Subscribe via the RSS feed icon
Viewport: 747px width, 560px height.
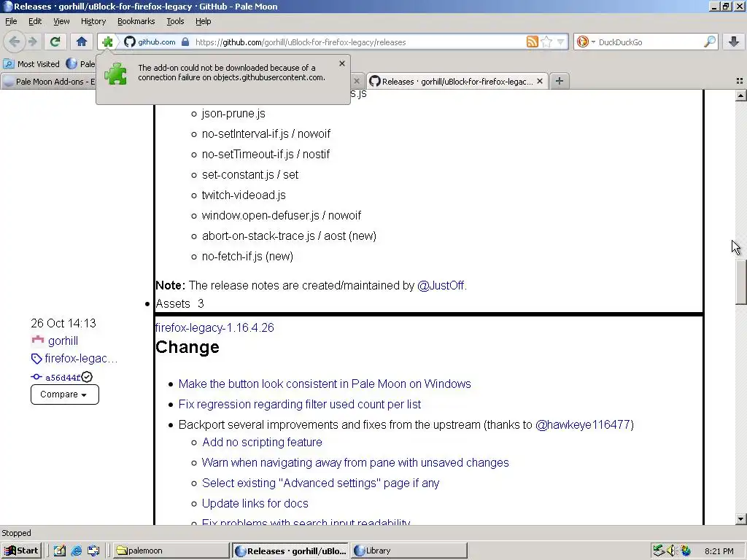[x=532, y=42]
